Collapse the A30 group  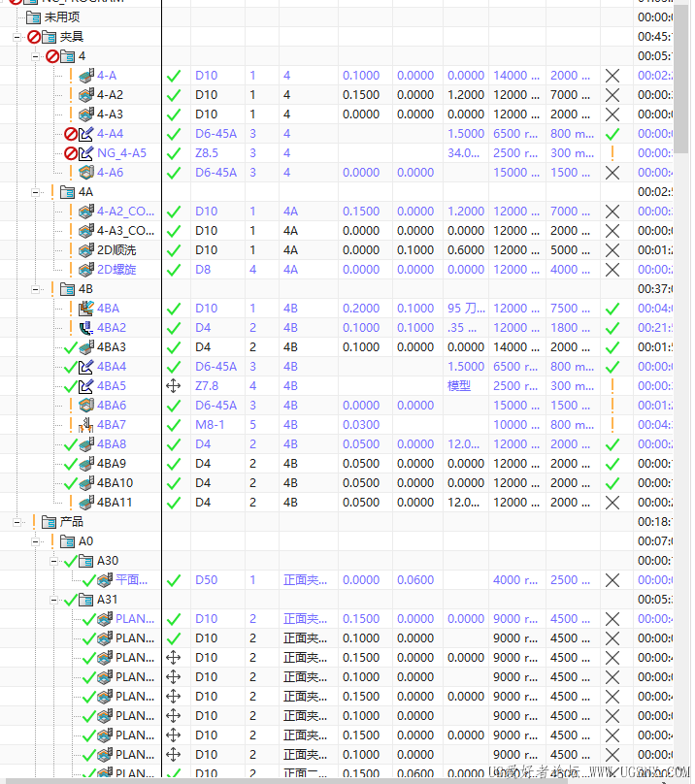[54, 561]
